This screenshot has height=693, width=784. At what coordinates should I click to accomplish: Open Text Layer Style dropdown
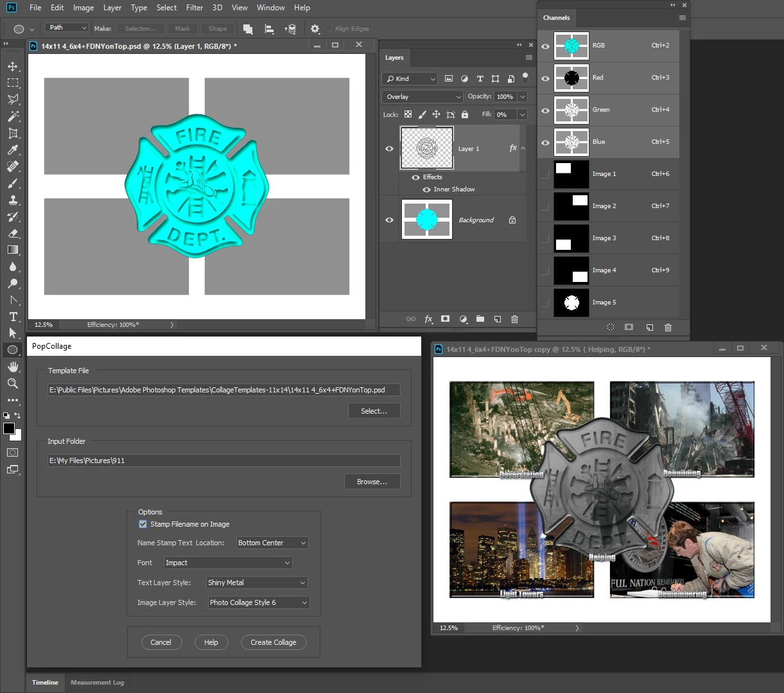point(257,583)
